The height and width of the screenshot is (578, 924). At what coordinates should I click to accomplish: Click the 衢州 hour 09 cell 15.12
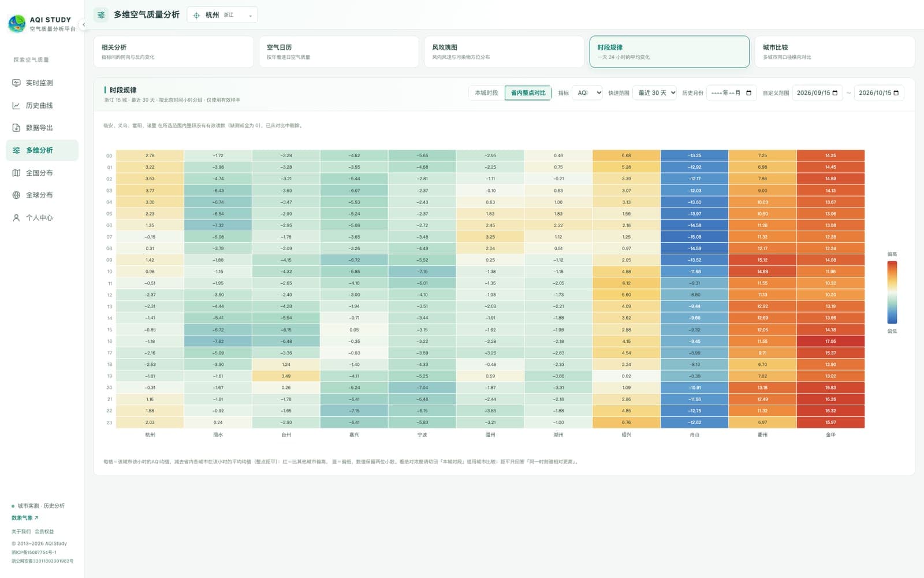pos(762,260)
